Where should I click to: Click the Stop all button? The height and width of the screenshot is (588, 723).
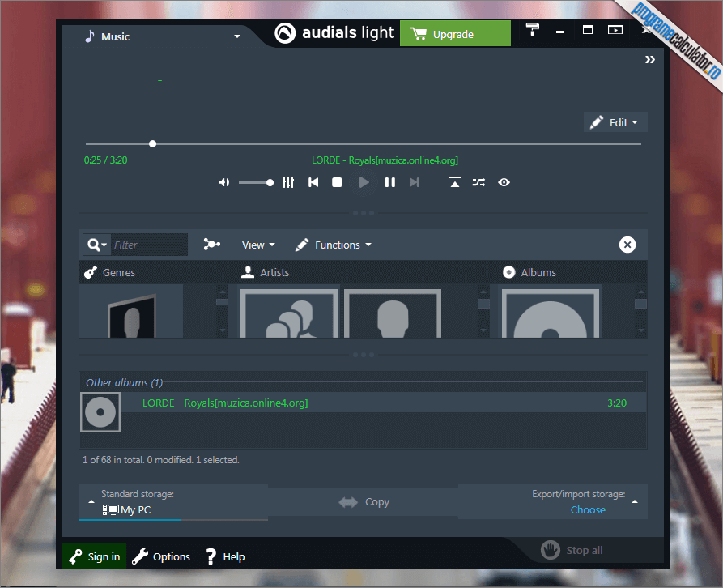point(572,550)
